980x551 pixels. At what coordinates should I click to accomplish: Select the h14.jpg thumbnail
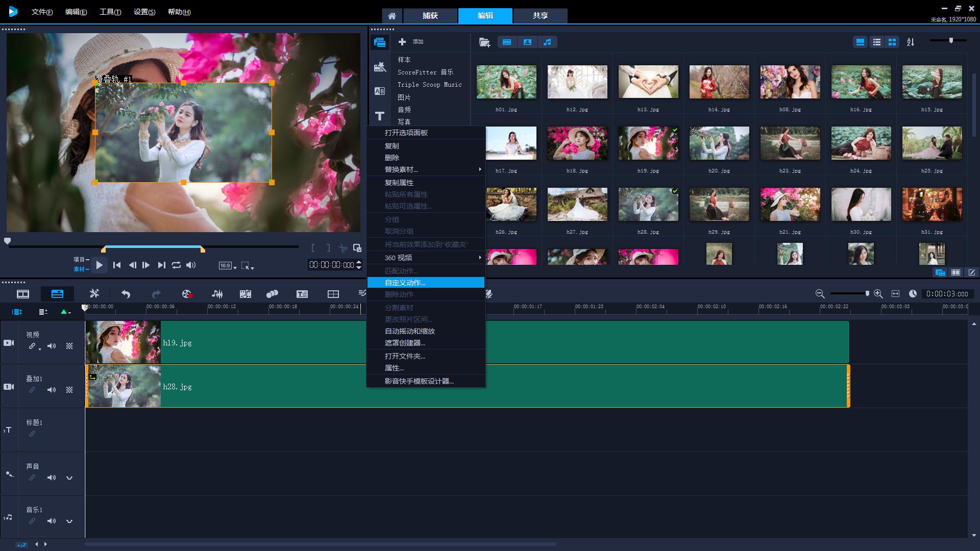click(719, 82)
